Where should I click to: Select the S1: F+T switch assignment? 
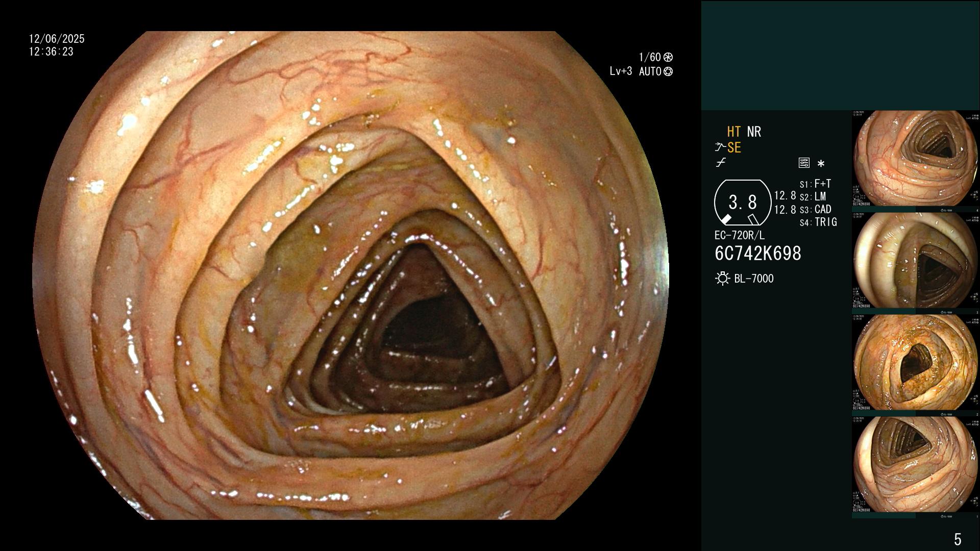pos(815,184)
